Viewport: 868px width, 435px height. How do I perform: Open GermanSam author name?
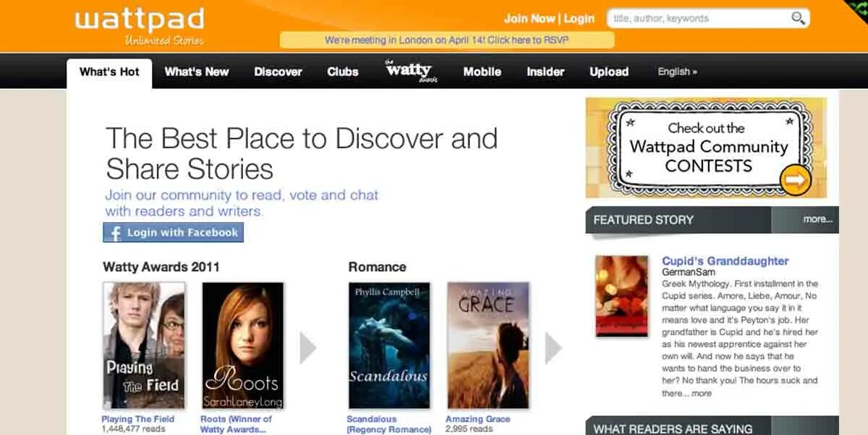[x=688, y=272]
